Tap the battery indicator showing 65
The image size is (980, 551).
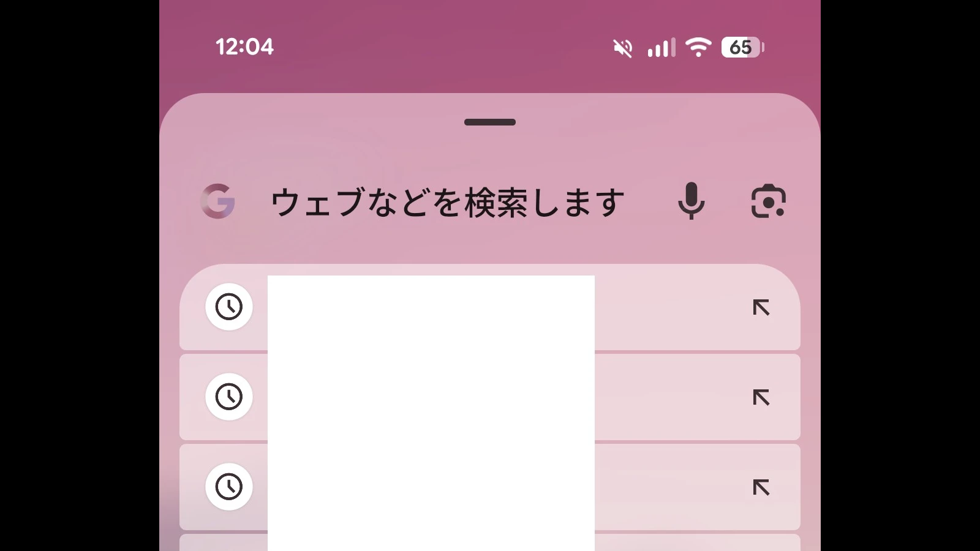pyautogui.click(x=742, y=47)
